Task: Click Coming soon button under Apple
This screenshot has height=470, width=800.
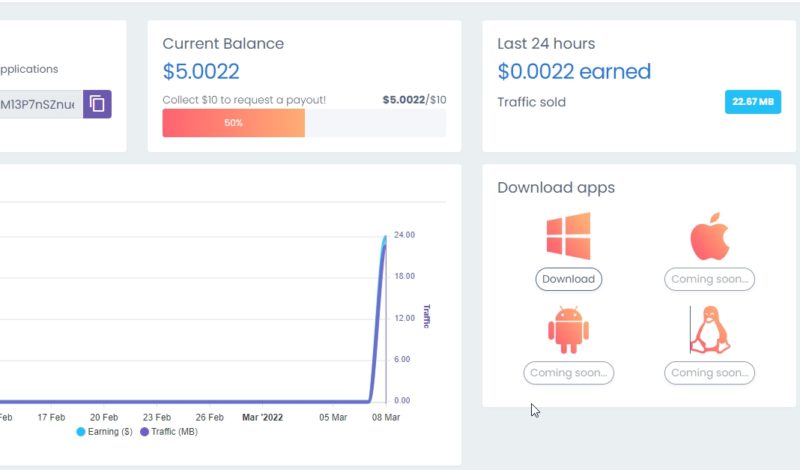Action: tap(709, 279)
